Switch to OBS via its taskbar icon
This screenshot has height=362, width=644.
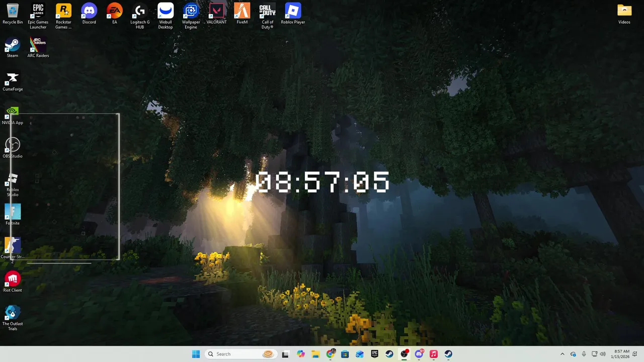point(404,354)
